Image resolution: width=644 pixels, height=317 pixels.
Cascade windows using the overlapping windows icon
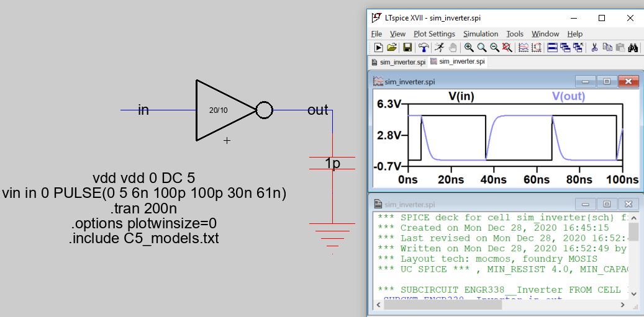565,48
